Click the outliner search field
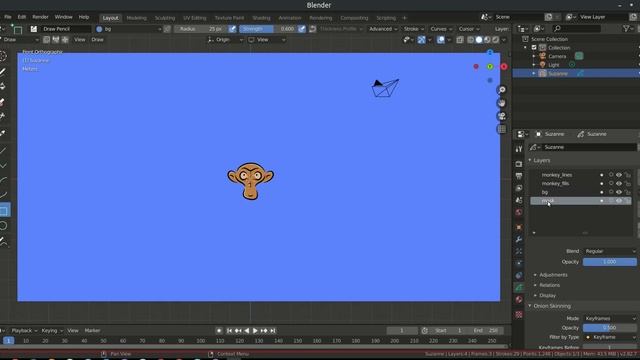This screenshot has height=360, width=640. tap(577, 29)
